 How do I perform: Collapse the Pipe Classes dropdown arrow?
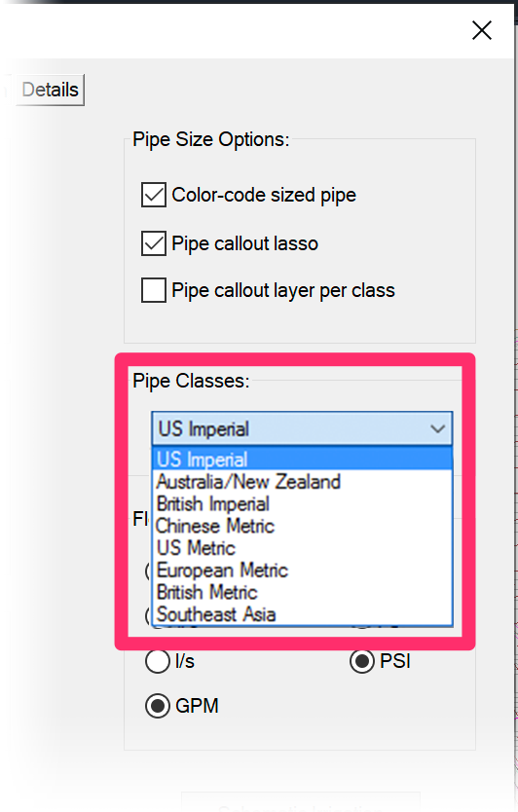pyautogui.click(x=438, y=428)
